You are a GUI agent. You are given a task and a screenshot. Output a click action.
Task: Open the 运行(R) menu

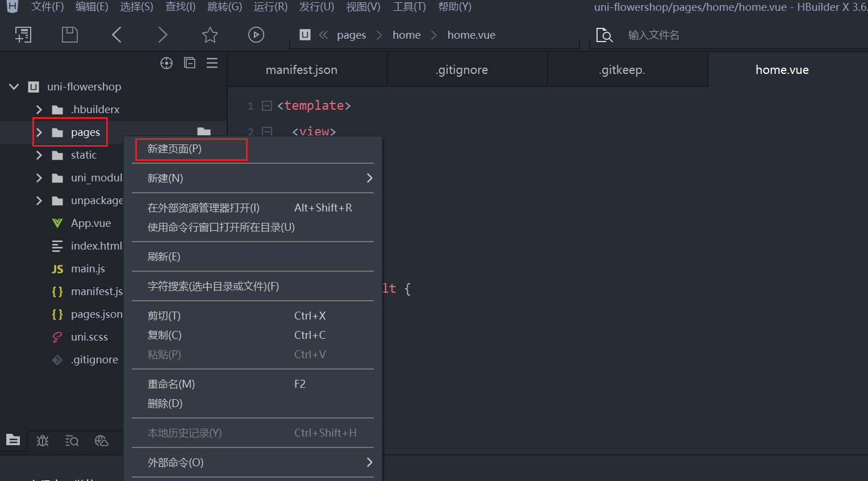coord(270,7)
